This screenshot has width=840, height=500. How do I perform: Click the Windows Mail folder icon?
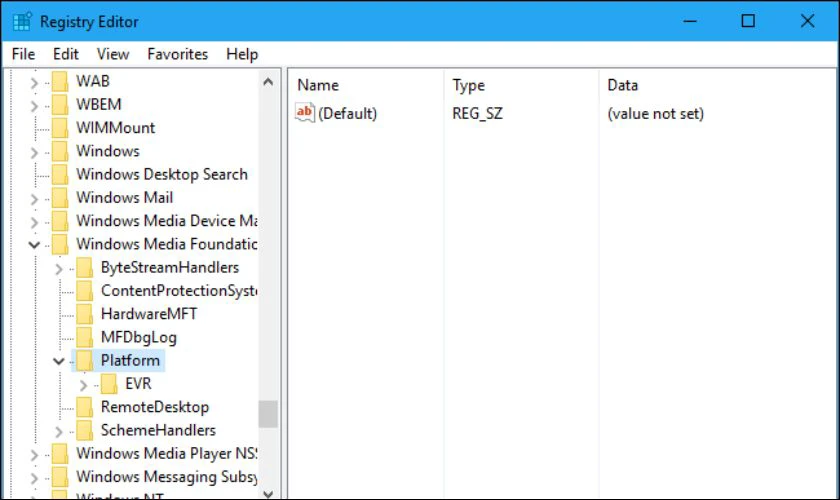(x=60, y=198)
